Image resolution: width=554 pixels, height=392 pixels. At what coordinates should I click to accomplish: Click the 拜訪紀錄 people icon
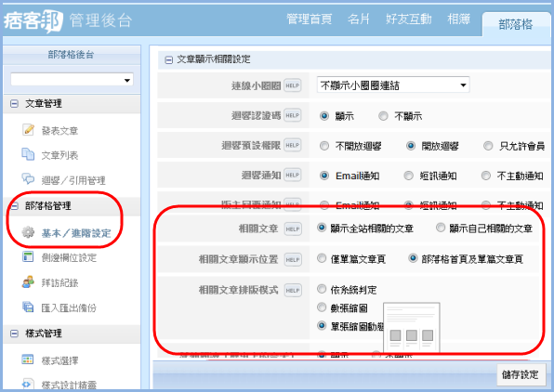[28, 281]
